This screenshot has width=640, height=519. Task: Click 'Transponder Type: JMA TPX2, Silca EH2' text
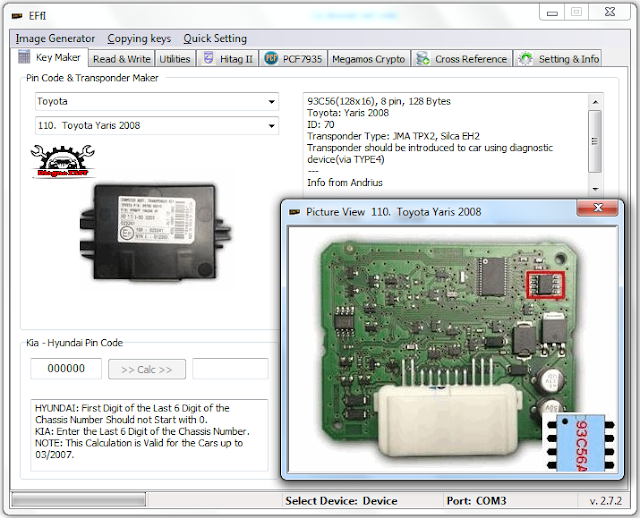point(393,136)
